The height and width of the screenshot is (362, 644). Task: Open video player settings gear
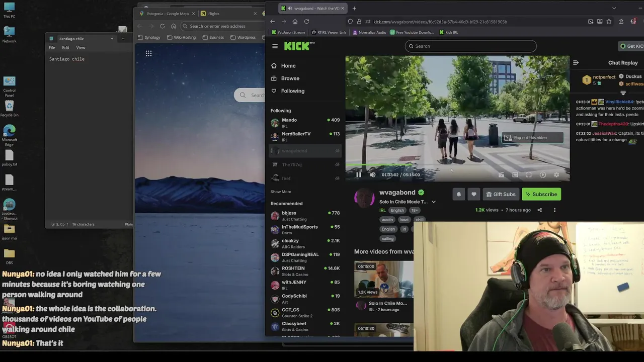(556, 175)
